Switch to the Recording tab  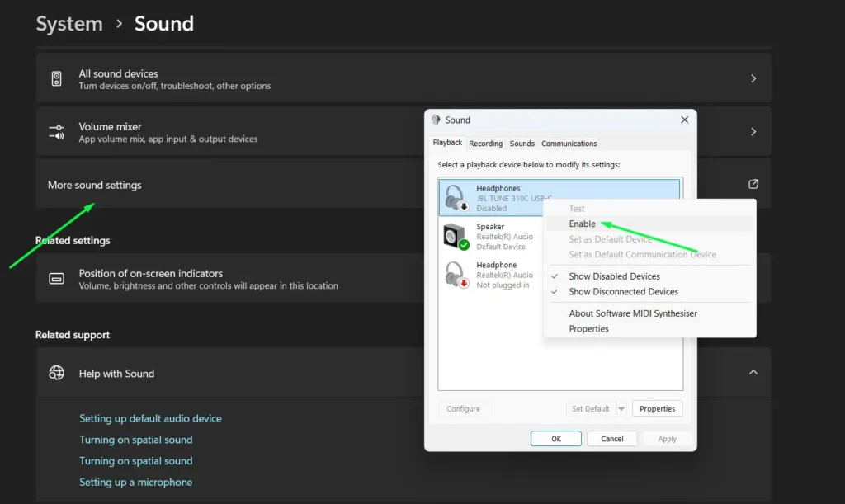click(485, 143)
